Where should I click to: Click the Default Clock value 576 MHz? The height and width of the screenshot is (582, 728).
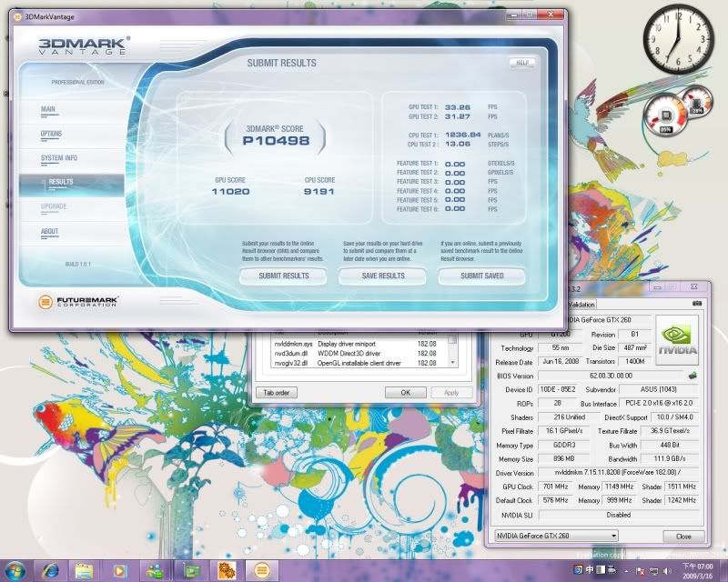point(555,501)
